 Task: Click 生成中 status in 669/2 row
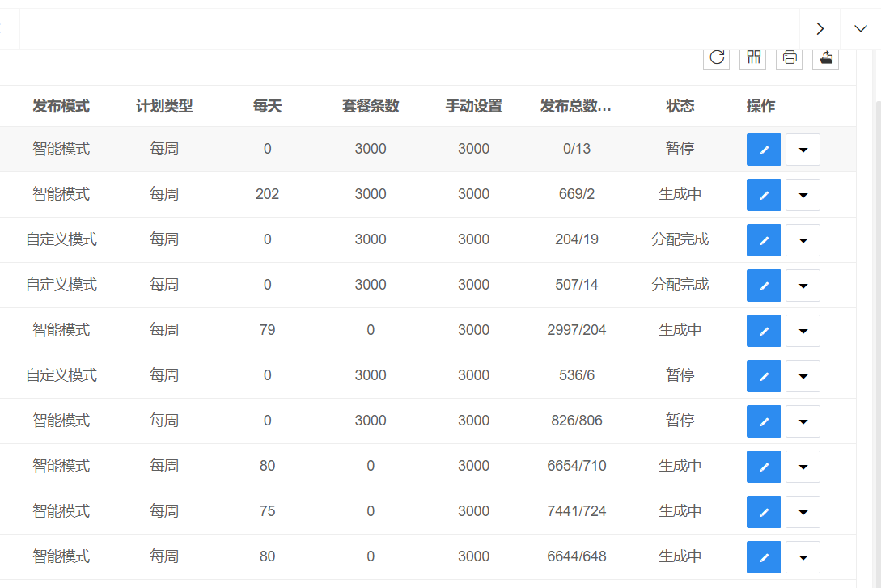pos(680,194)
